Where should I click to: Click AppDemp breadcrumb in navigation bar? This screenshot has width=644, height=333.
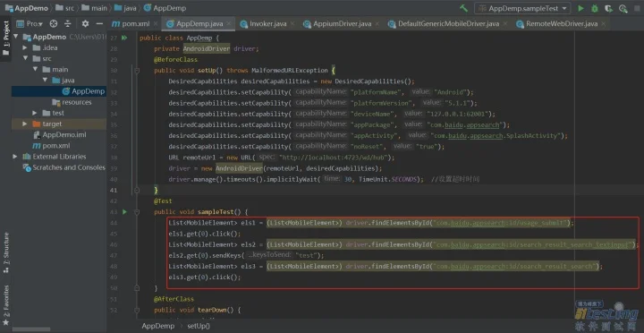[165, 8]
